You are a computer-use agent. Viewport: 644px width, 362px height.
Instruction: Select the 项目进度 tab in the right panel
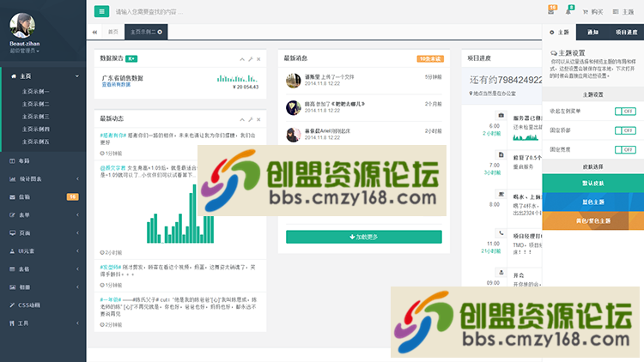pos(626,32)
